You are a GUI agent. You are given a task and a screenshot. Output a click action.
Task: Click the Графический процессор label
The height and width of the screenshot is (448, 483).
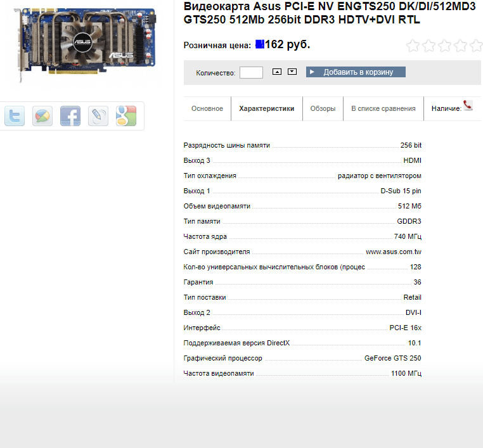point(222,358)
